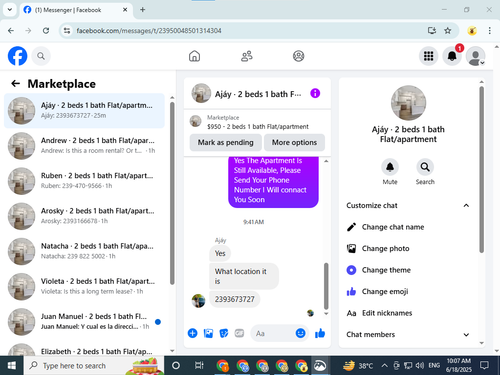Viewport: 500px width, 375px height.
Task: Click the info panel scrollbar
Action: pos(481,169)
